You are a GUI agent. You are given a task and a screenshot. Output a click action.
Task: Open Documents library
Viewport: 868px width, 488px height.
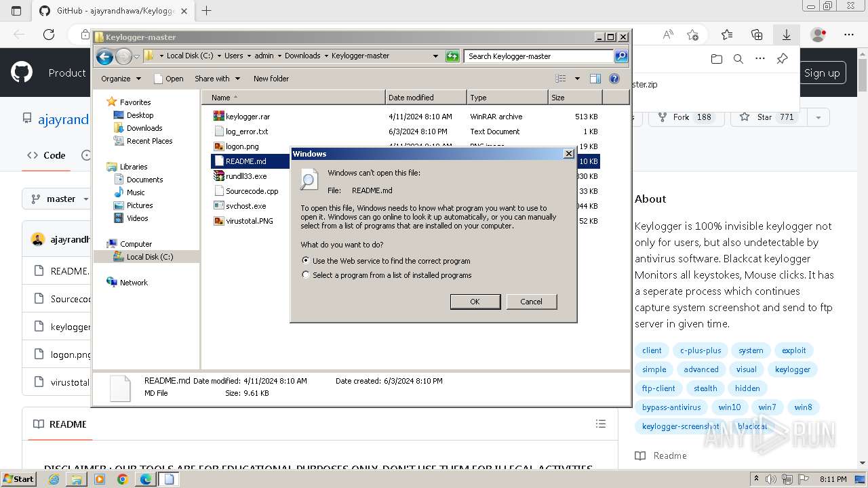(144, 180)
